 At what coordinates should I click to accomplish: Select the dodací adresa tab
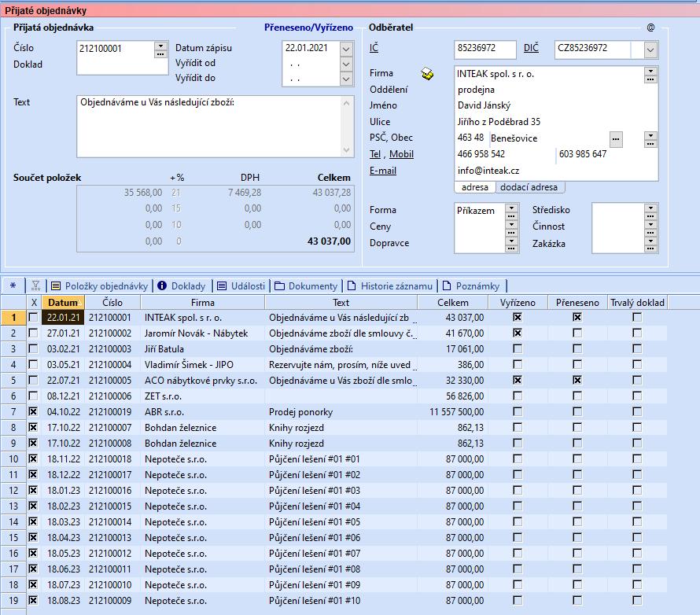[529, 187]
